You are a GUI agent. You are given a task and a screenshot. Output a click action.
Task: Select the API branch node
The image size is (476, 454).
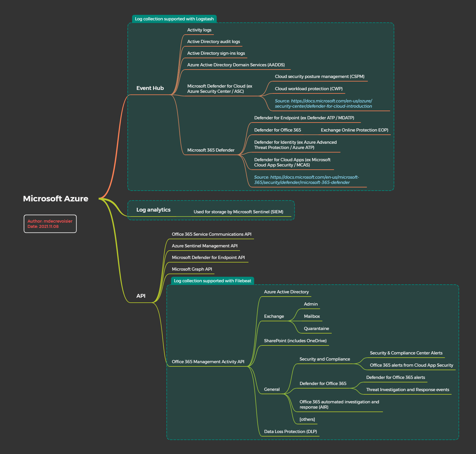[141, 296]
